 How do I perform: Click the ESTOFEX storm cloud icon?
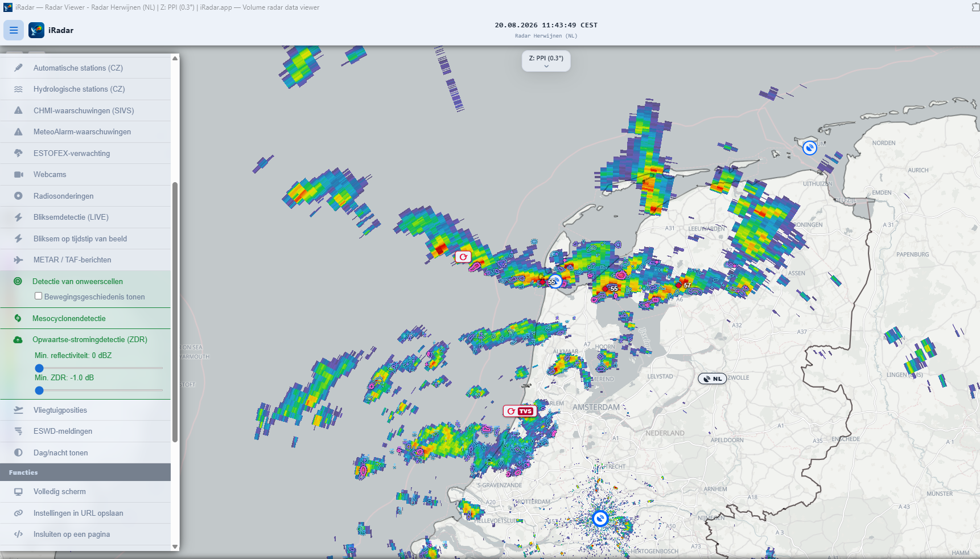pyautogui.click(x=18, y=153)
